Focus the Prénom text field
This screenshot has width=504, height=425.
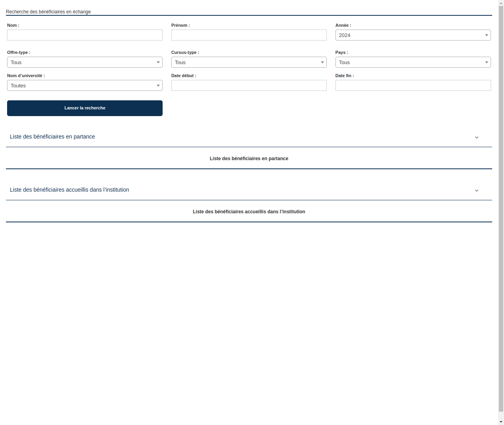[x=249, y=35]
